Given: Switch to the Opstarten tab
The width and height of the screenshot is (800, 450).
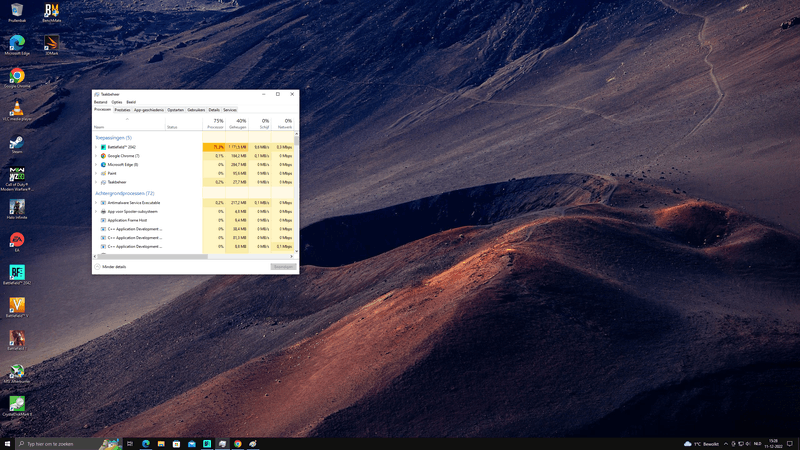Looking at the screenshot, I should [x=176, y=110].
